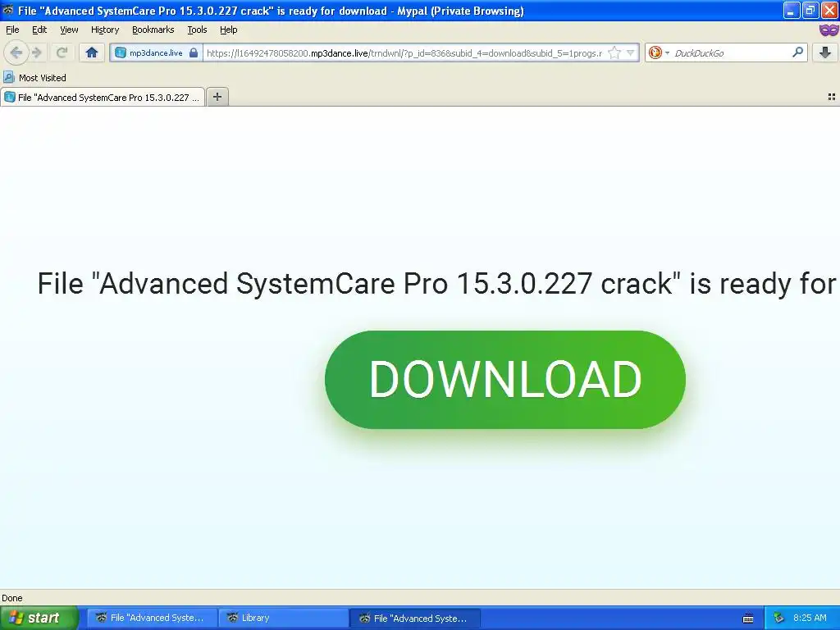Click the private browsing mask icon

click(829, 30)
